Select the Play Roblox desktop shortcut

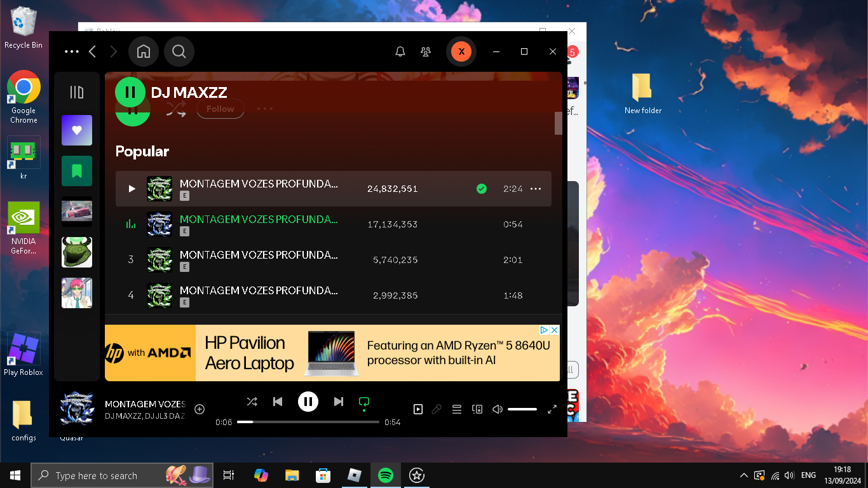tap(24, 355)
